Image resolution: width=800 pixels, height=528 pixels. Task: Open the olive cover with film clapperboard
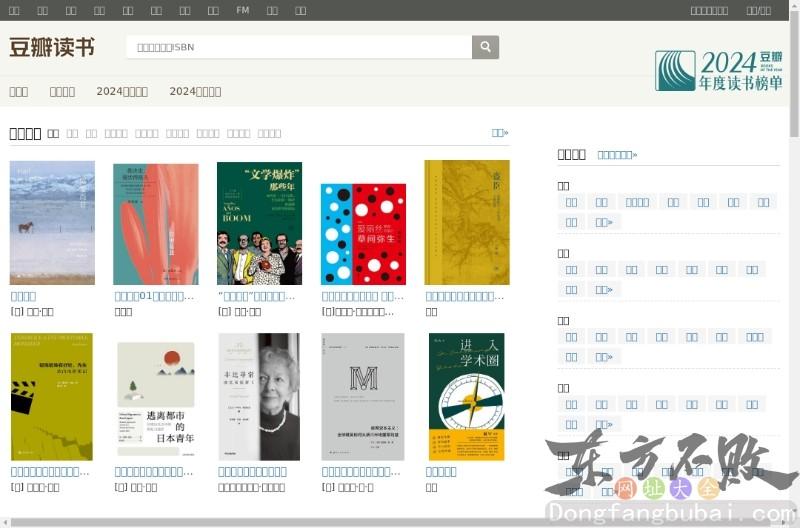pos(51,397)
